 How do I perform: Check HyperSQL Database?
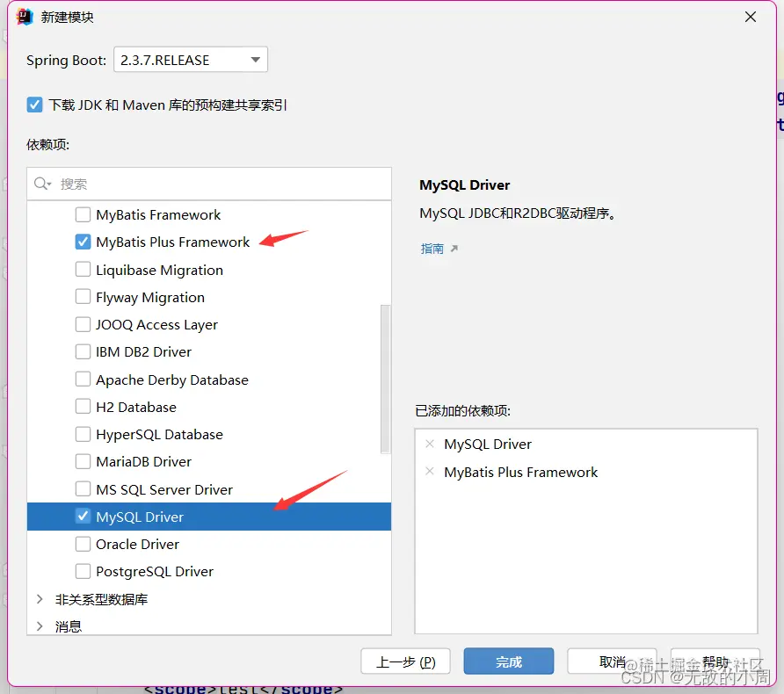[83, 434]
